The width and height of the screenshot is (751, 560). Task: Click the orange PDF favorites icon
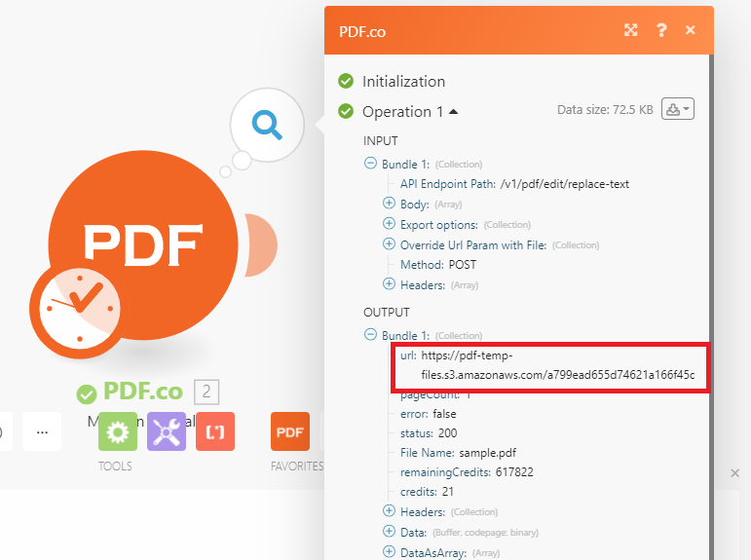click(289, 431)
